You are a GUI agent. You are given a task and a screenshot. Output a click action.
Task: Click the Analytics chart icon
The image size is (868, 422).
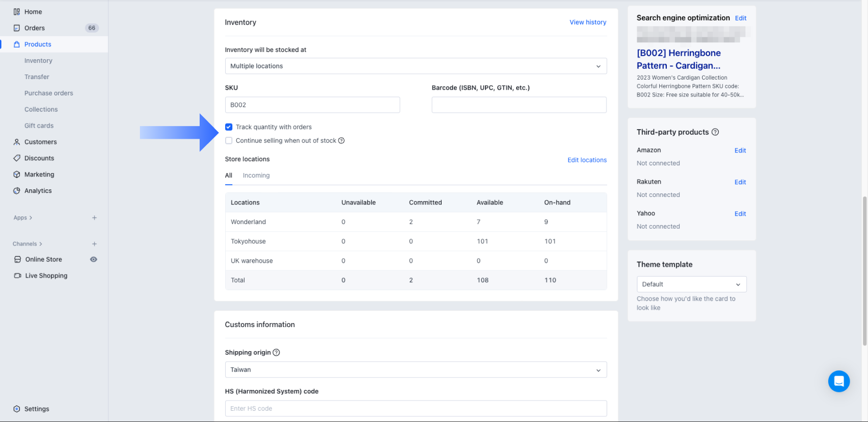(17, 191)
